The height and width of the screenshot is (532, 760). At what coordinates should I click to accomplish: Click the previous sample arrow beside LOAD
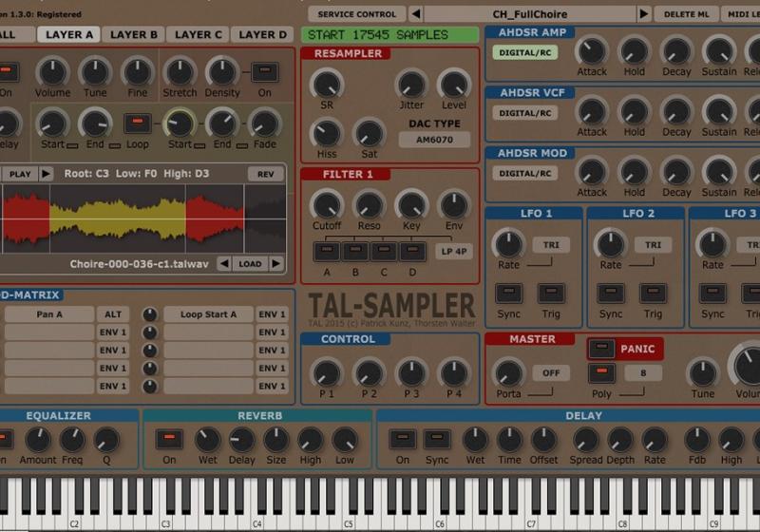pos(223,264)
